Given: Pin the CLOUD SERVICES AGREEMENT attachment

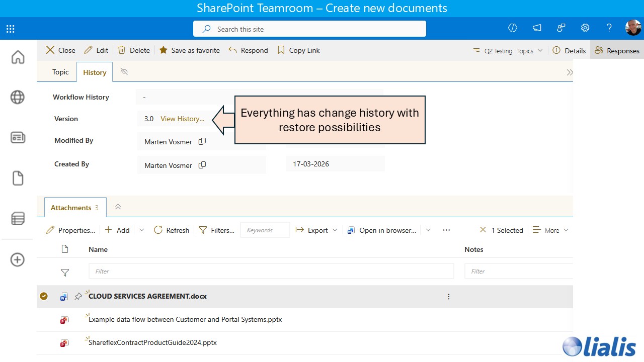Looking at the screenshot, I should click(x=78, y=296).
